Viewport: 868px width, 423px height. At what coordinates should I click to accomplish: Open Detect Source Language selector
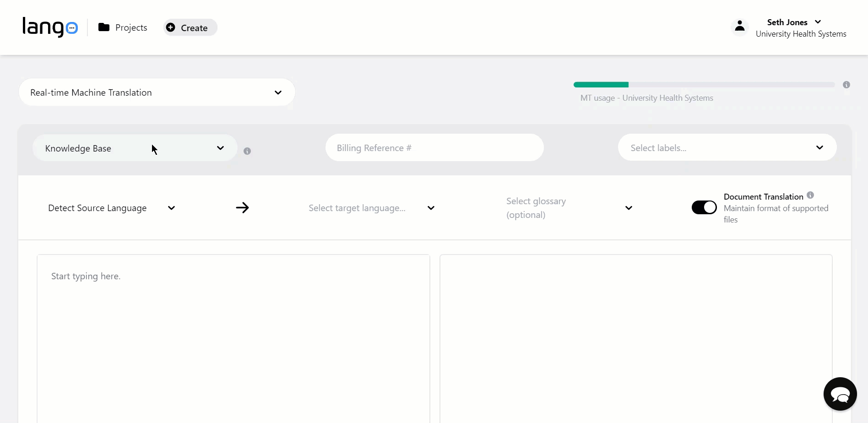[x=111, y=208]
